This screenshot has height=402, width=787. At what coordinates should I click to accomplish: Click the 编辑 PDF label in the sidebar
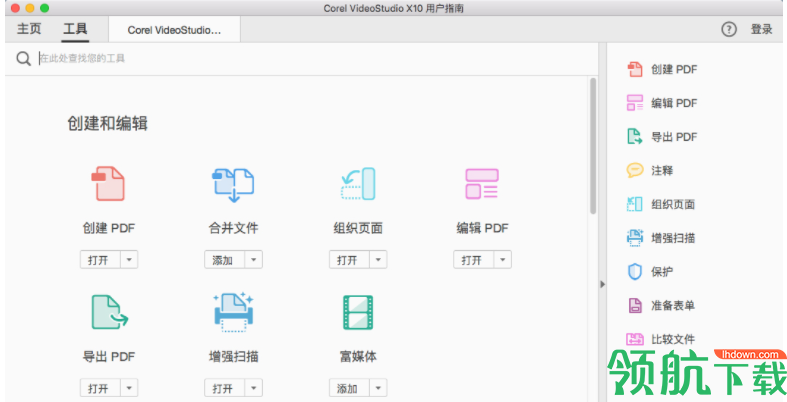pyautogui.click(x=674, y=103)
